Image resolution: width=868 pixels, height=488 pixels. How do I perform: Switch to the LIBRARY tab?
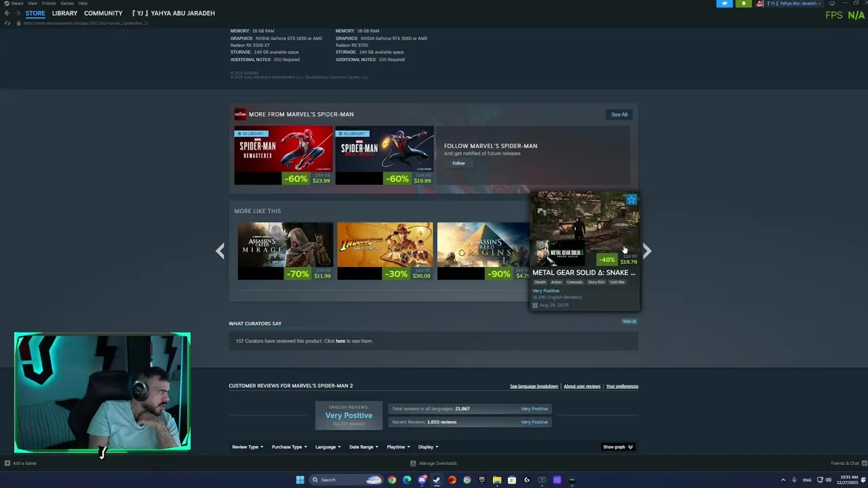pyautogui.click(x=64, y=13)
